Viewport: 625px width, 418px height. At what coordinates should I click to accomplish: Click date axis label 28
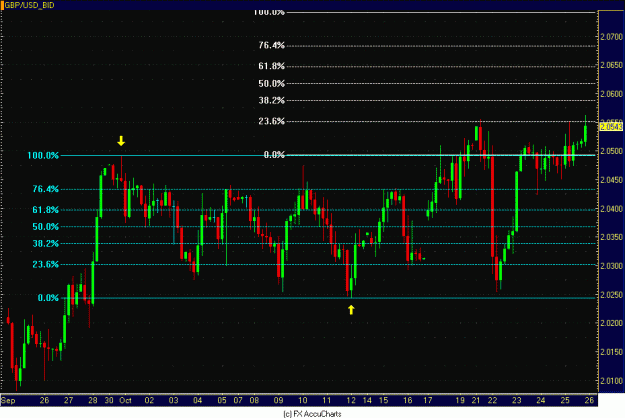(92, 400)
